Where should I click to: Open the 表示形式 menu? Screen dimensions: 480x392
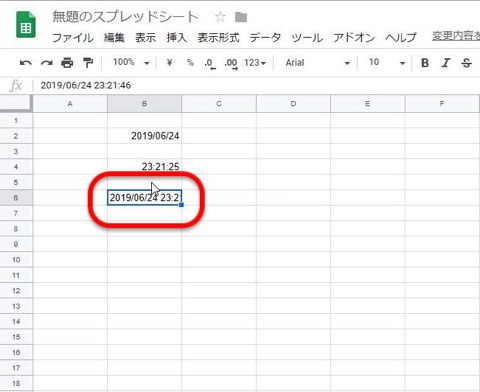pyautogui.click(x=218, y=37)
